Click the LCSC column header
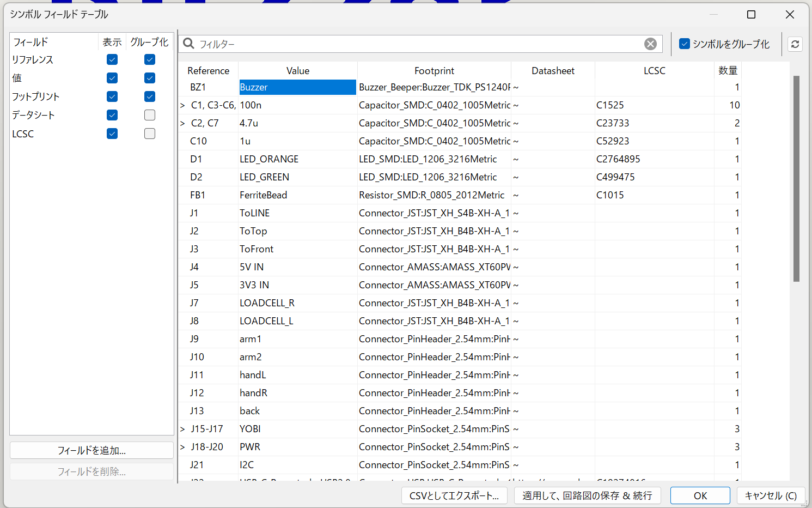812x508 pixels. pyautogui.click(x=654, y=71)
